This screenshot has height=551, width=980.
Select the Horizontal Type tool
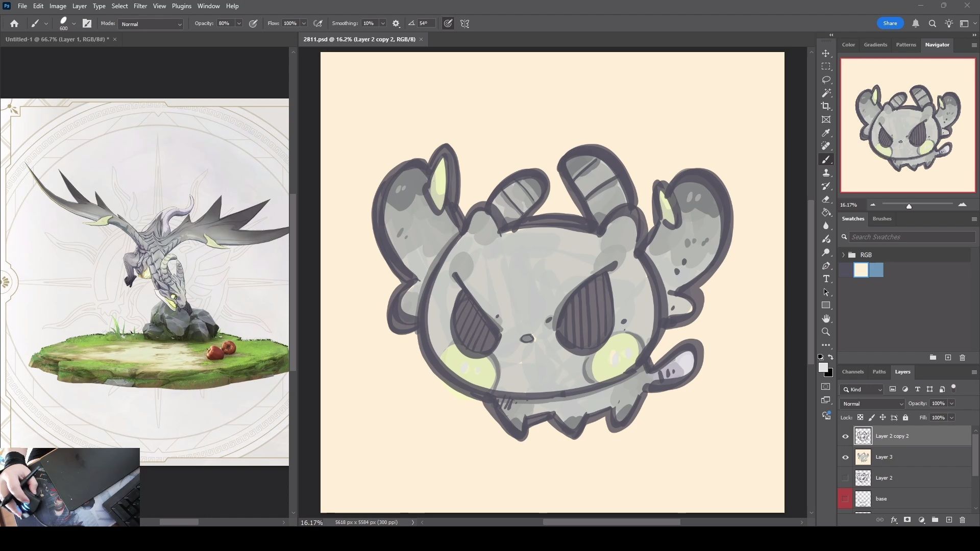(826, 279)
